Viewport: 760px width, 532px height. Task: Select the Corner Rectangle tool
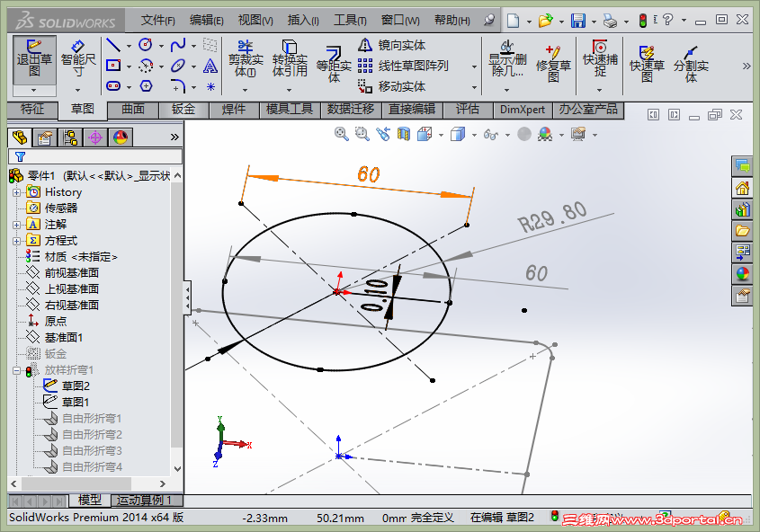[x=113, y=66]
